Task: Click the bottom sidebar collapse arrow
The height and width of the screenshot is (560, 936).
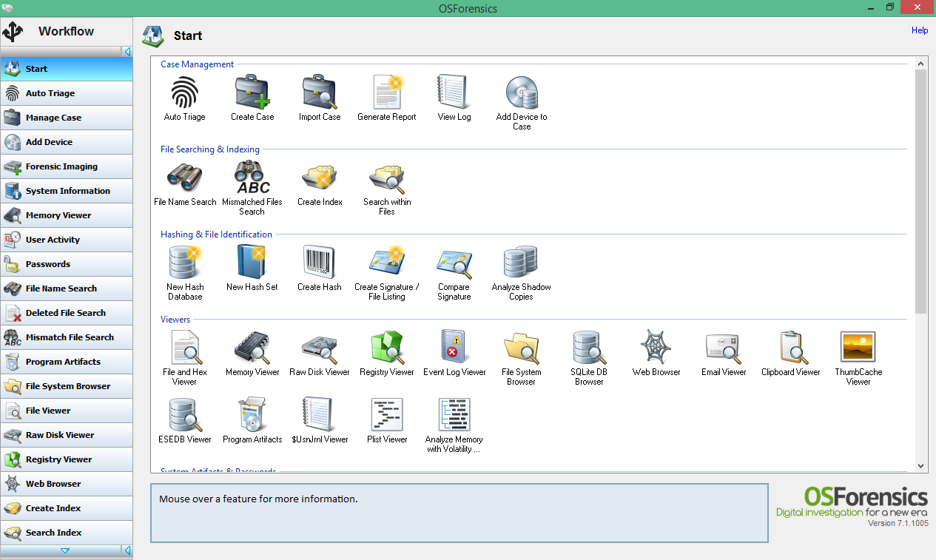Action: tap(127, 550)
